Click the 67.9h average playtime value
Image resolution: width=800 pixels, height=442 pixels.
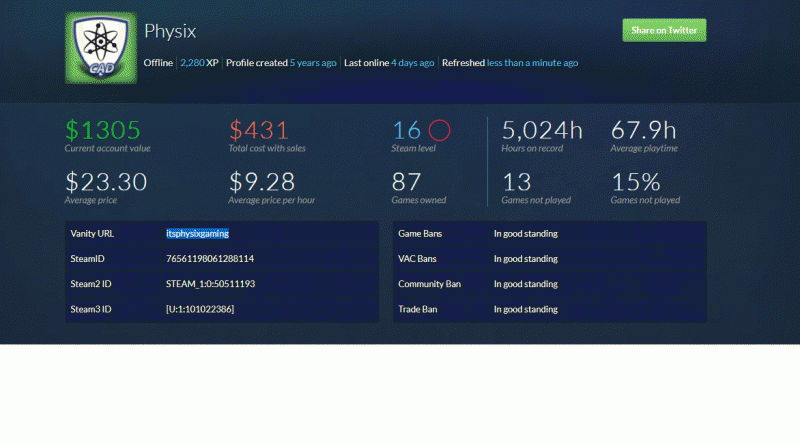[643, 130]
